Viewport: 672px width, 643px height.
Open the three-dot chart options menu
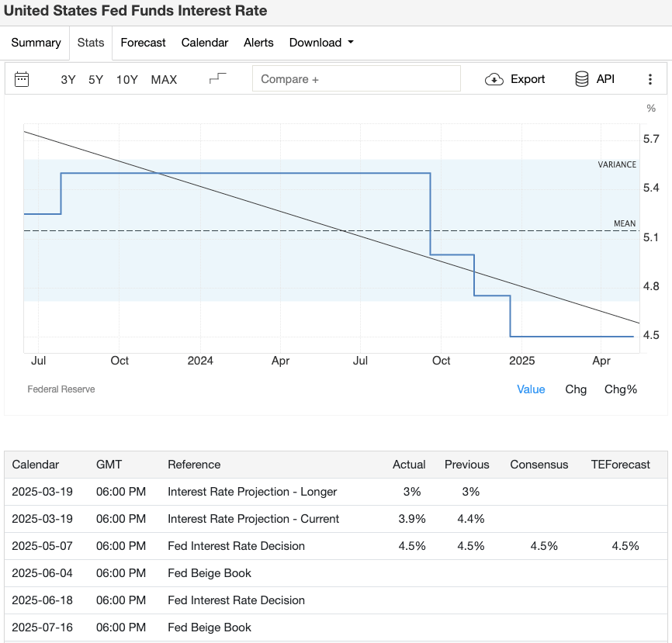651,78
